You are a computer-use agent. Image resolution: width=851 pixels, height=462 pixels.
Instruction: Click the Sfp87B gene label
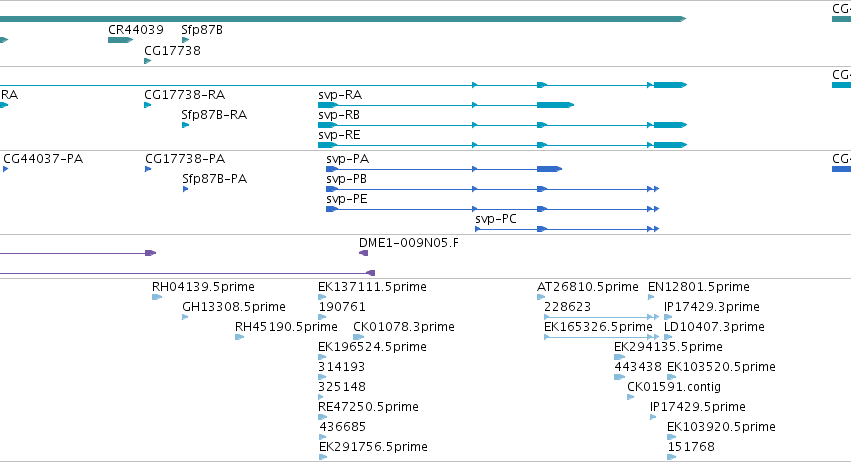(x=202, y=30)
